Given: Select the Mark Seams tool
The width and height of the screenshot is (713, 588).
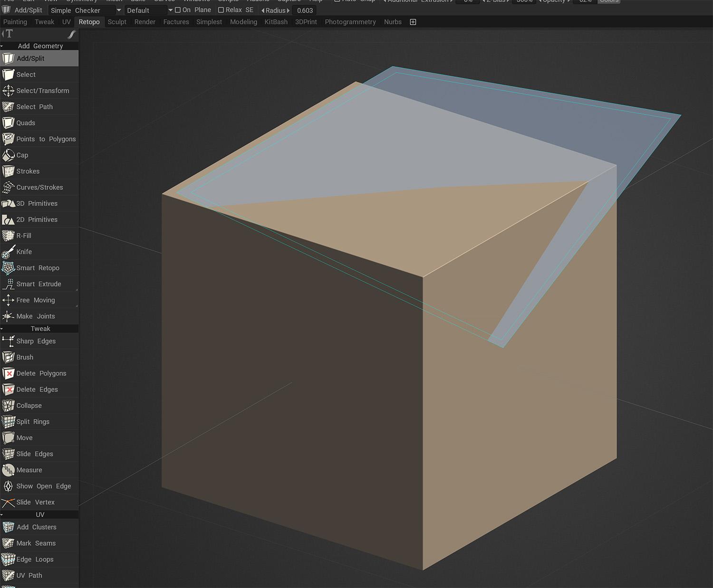Looking at the screenshot, I should point(36,543).
